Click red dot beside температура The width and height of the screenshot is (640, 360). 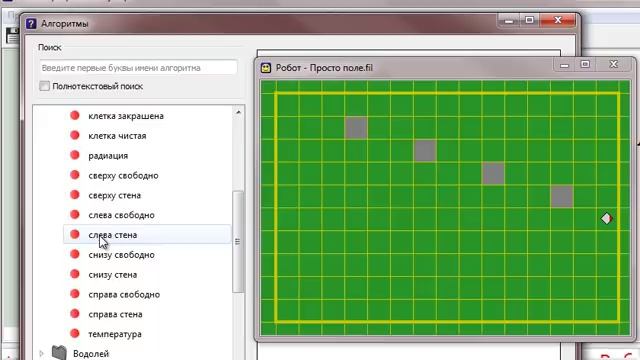(75, 333)
